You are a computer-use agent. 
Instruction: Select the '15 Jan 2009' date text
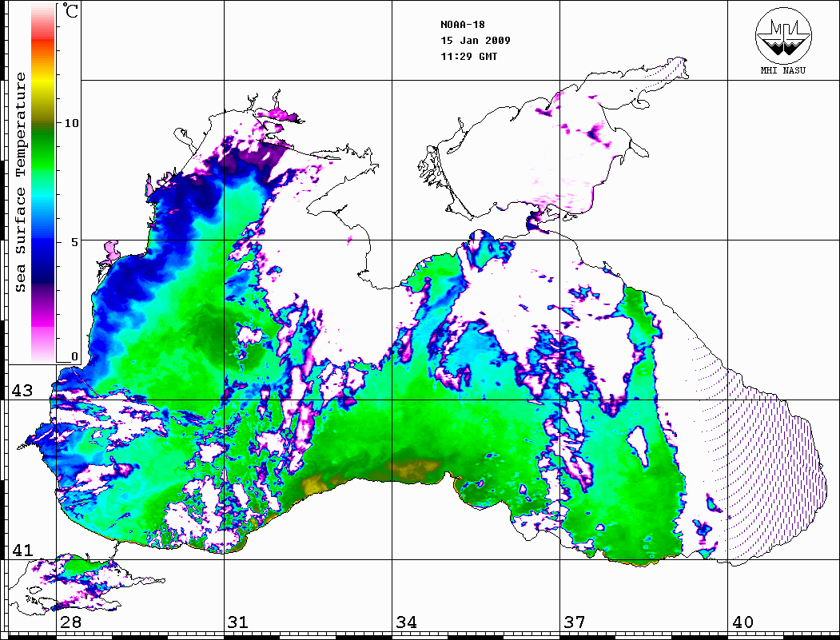(476, 40)
